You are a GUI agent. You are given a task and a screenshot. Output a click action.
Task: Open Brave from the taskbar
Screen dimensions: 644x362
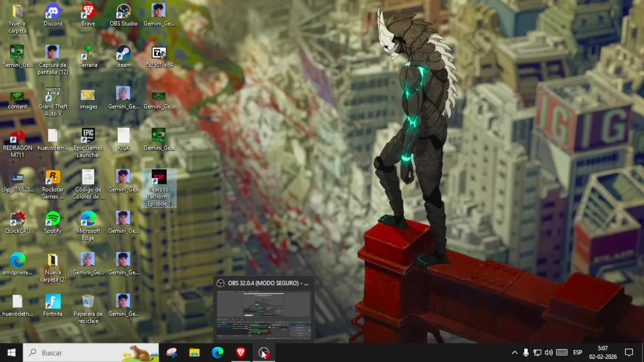tap(240, 352)
